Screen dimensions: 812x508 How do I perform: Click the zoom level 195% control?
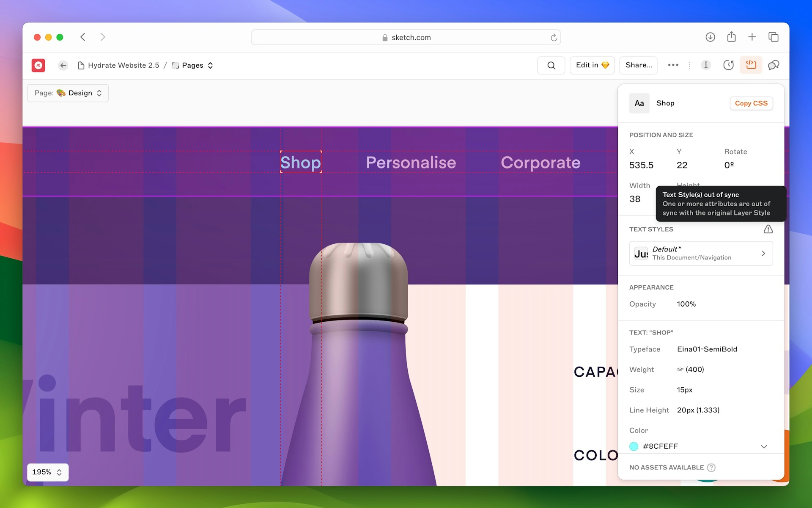[46, 472]
